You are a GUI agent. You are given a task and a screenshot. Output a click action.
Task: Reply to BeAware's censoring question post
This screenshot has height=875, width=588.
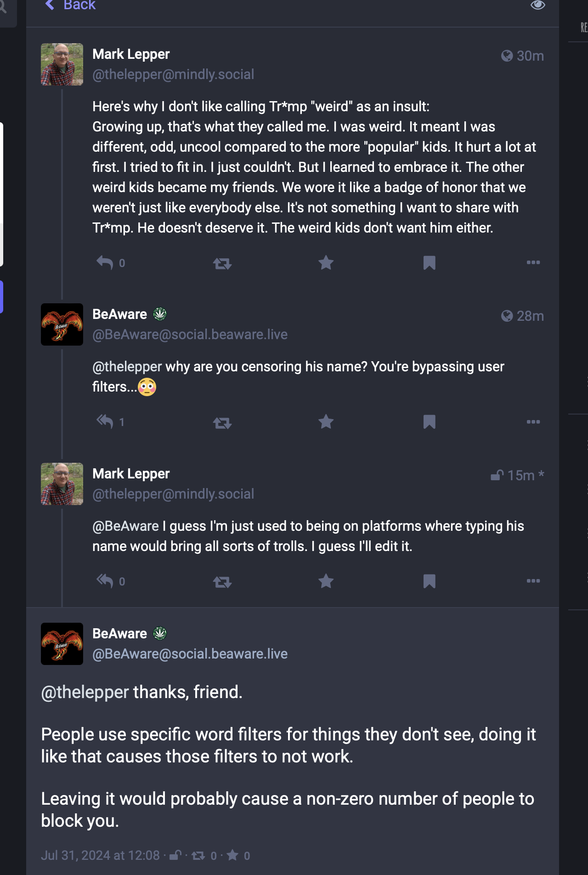tap(105, 422)
